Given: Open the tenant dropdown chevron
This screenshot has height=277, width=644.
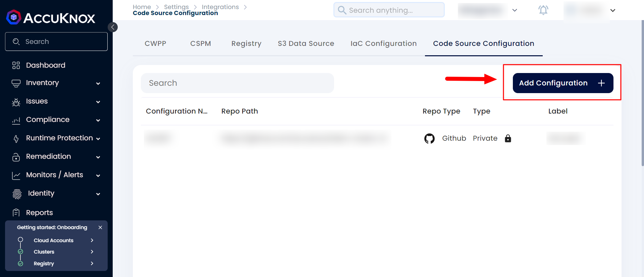Looking at the screenshot, I should pos(515,10).
